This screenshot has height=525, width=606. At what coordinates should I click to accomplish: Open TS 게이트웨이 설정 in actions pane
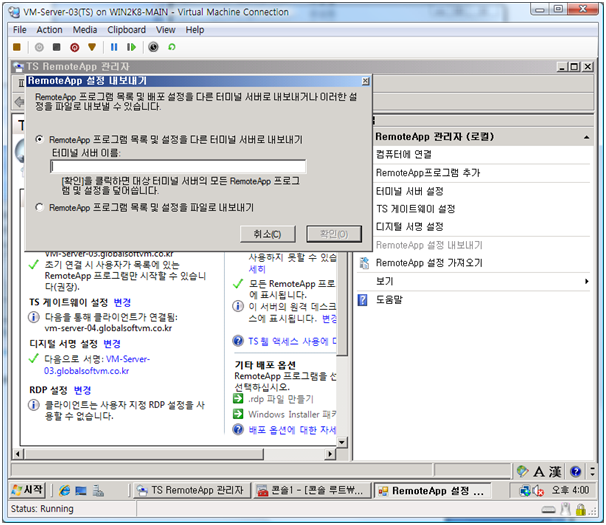click(415, 209)
